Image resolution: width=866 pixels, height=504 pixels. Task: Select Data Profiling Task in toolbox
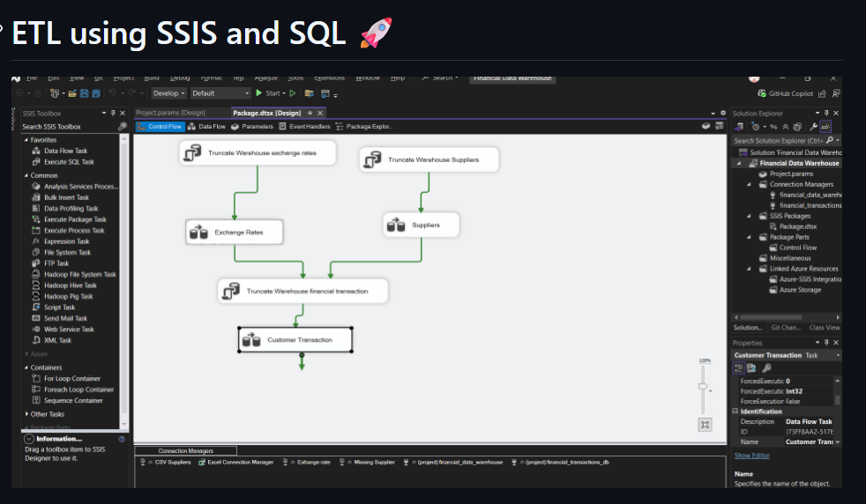coord(71,208)
